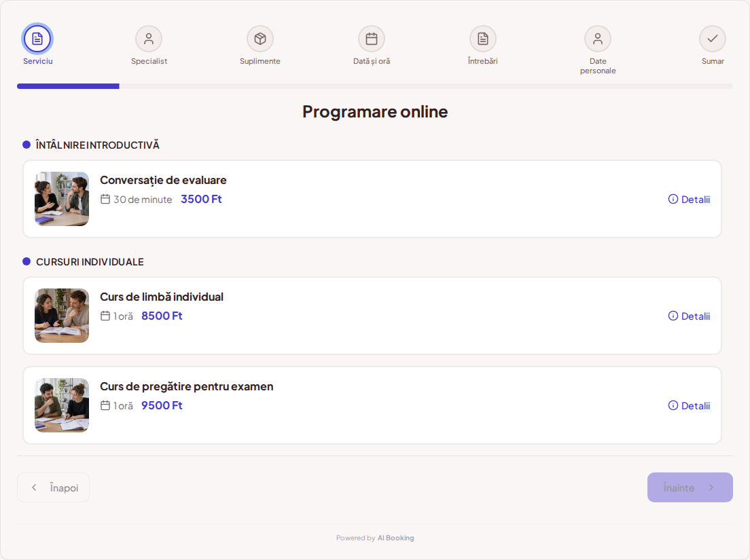This screenshot has width=750, height=560.
Task: Click the Sumar step checkmark icon
Action: click(713, 39)
